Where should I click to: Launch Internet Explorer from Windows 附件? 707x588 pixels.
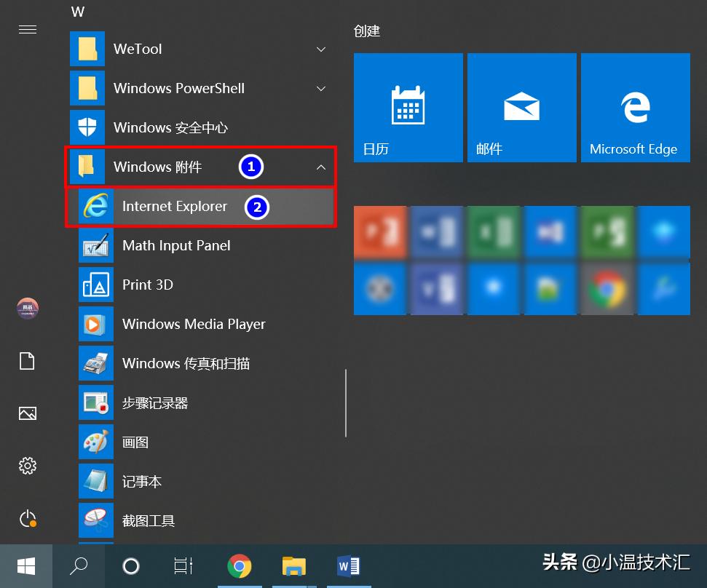pos(175,207)
